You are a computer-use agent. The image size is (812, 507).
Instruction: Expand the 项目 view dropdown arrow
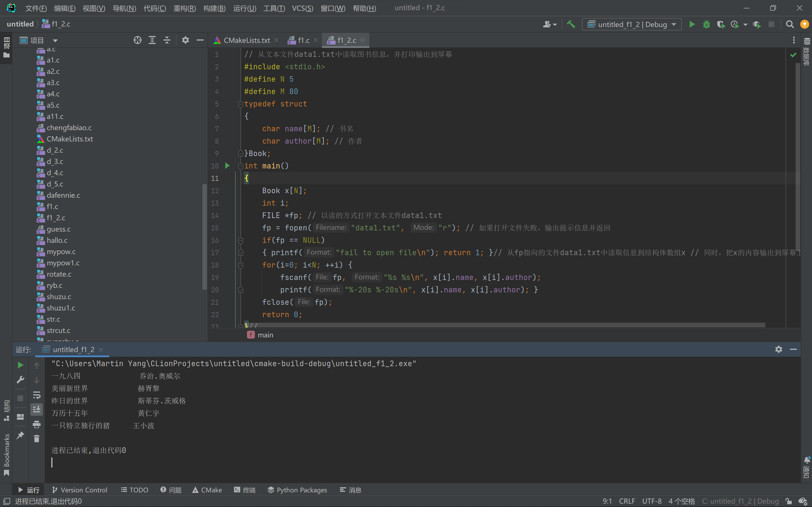click(55, 41)
